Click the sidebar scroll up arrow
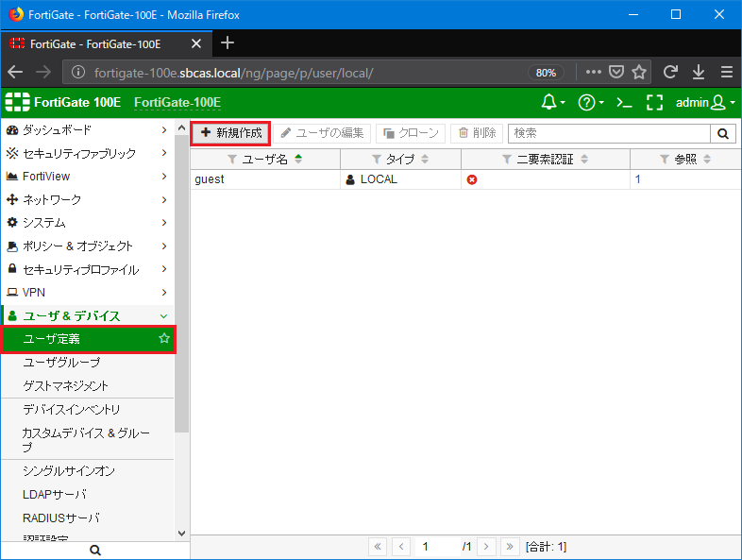 pos(181,127)
